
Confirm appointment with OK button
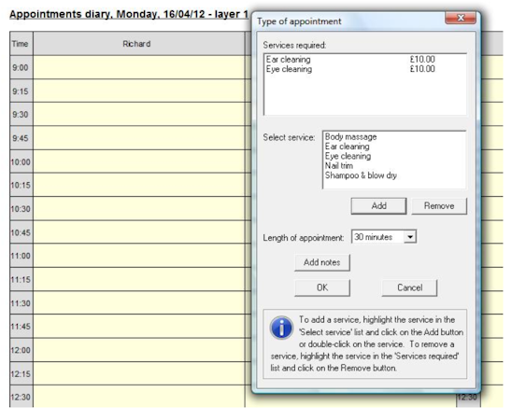point(322,287)
